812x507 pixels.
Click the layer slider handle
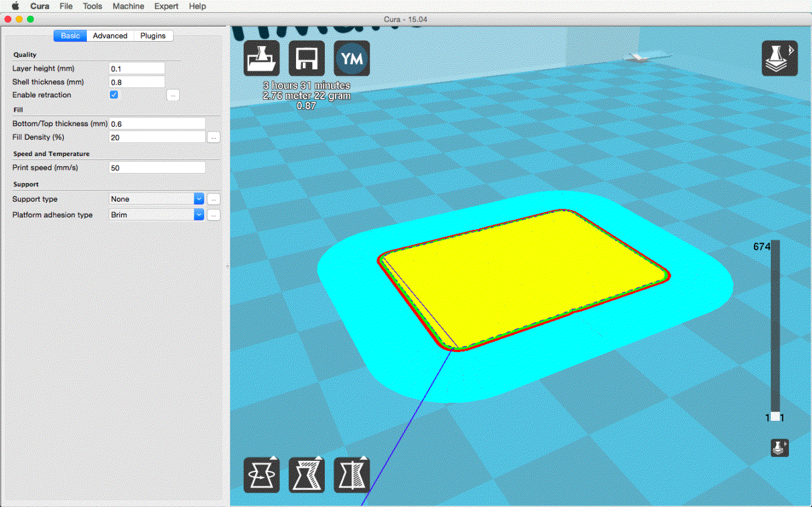(x=775, y=417)
